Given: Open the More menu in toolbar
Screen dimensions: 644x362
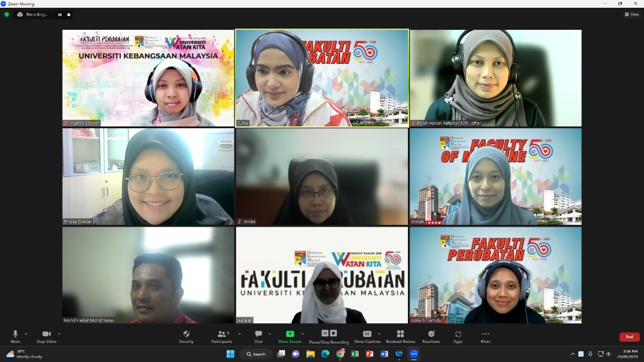Looking at the screenshot, I should (x=485, y=335).
